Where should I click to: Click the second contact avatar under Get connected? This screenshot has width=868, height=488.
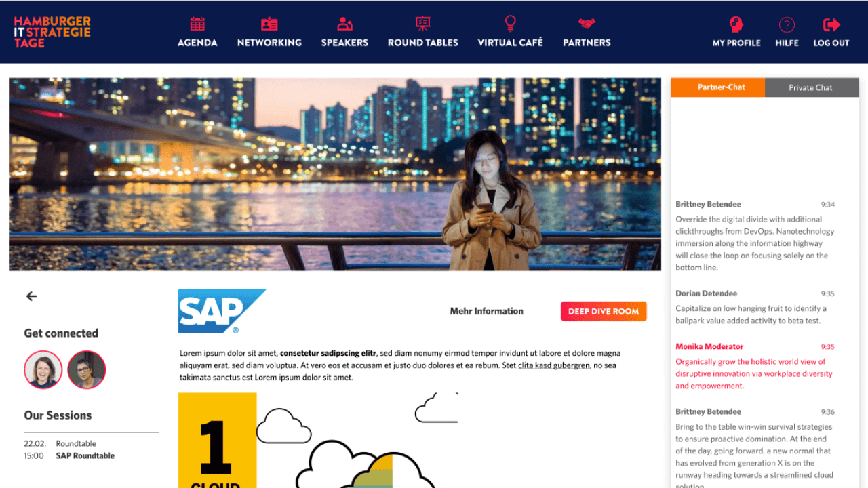click(87, 369)
